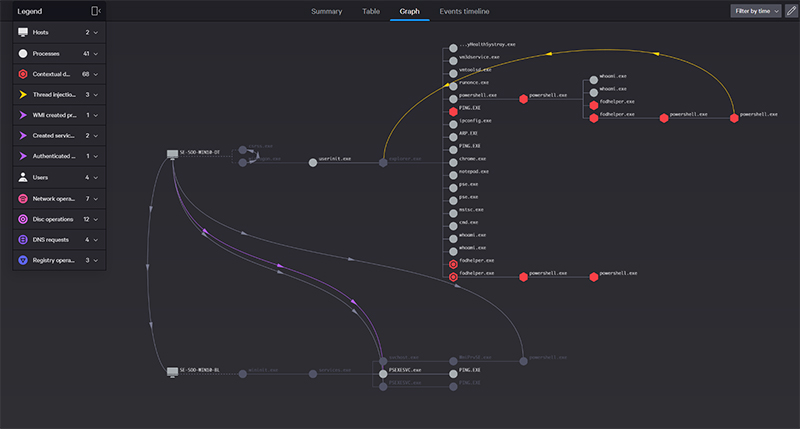Click the Network operations legend entry
This screenshot has width=800, height=429.
53,198
